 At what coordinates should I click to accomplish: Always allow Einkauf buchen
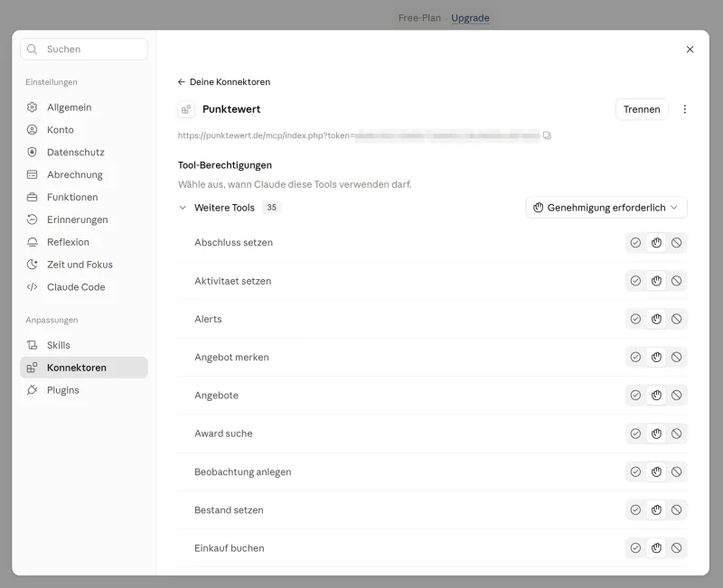(635, 548)
